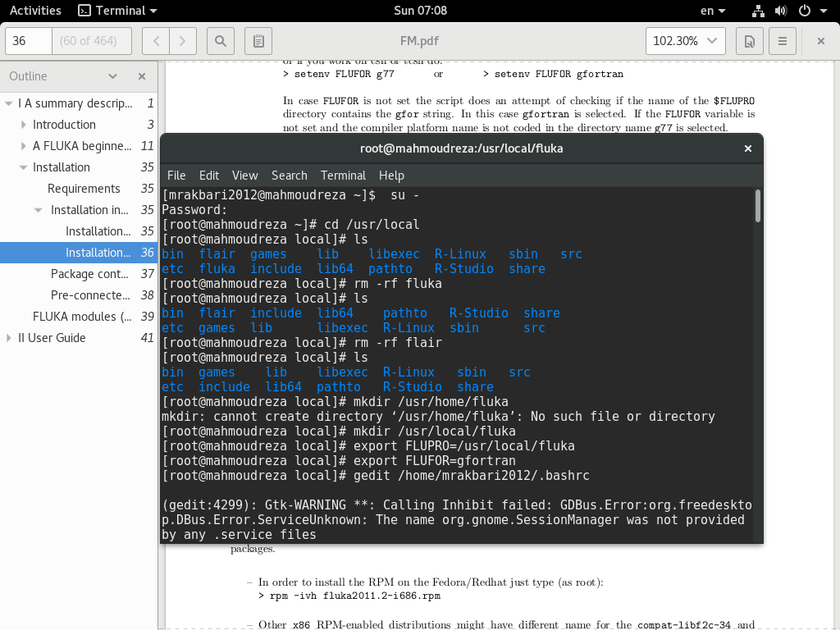The image size is (840, 630).
Task: Click 'mkdir /usr/local/fluka' line in terminal
Action: pyautogui.click(x=435, y=431)
